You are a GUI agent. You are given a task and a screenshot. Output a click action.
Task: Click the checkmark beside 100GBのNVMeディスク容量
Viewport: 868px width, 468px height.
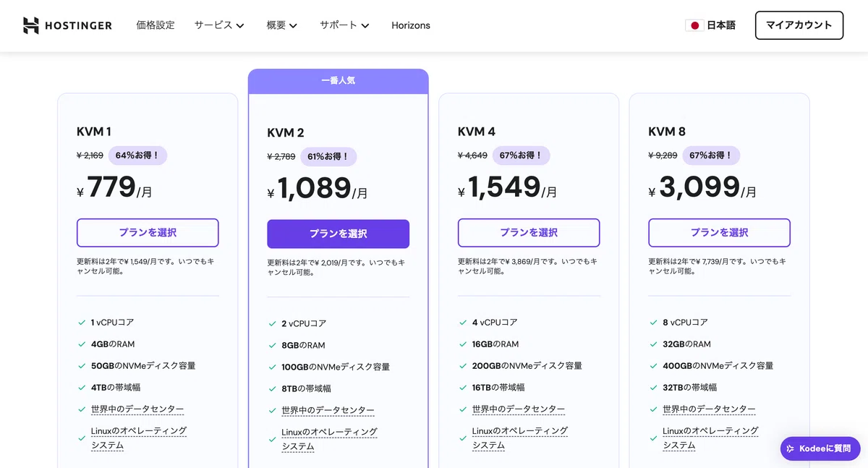click(x=272, y=367)
